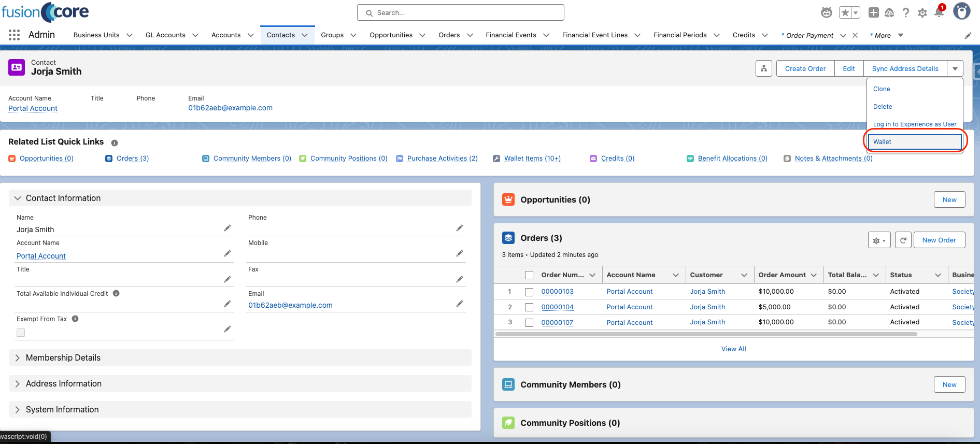Click the fusioncore logo
980x444 pixels.
pos(45,12)
